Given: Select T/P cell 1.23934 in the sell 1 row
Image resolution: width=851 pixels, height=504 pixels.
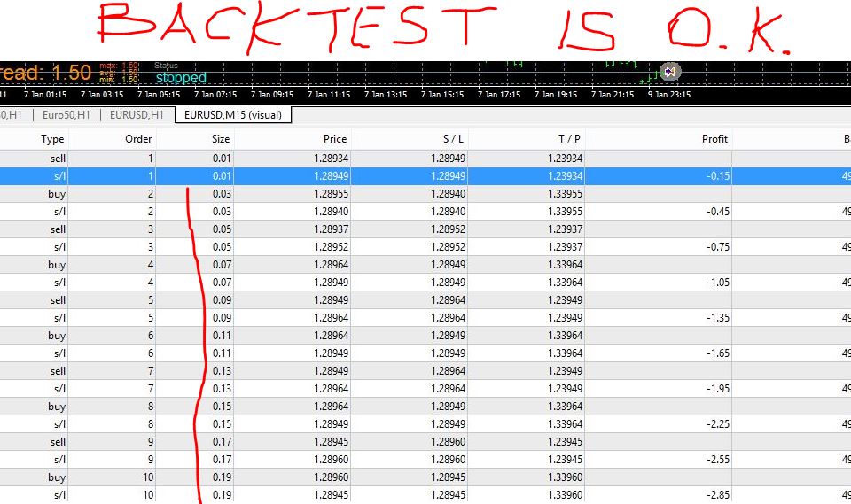Looking at the screenshot, I should (565, 159).
